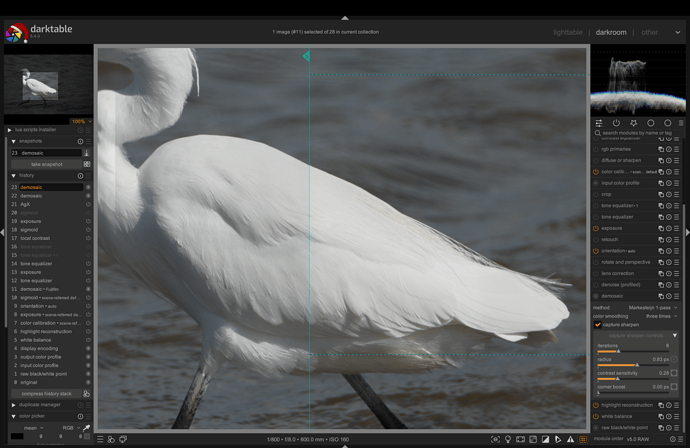Enable the crop module
This screenshot has width=690, height=448.
pos(596,195)
